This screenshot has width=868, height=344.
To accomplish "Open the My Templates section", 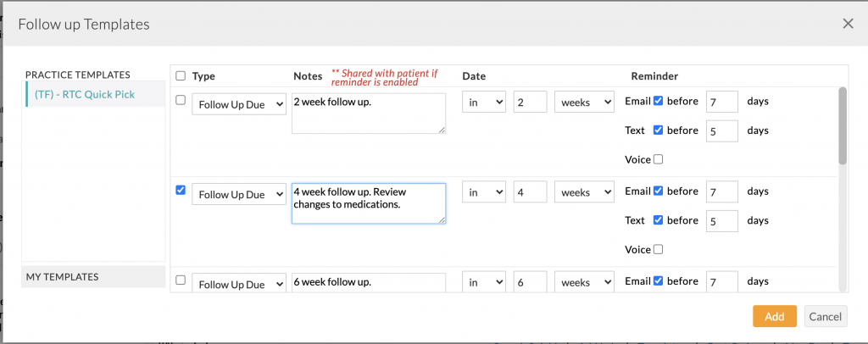I will tap(93, 276).
